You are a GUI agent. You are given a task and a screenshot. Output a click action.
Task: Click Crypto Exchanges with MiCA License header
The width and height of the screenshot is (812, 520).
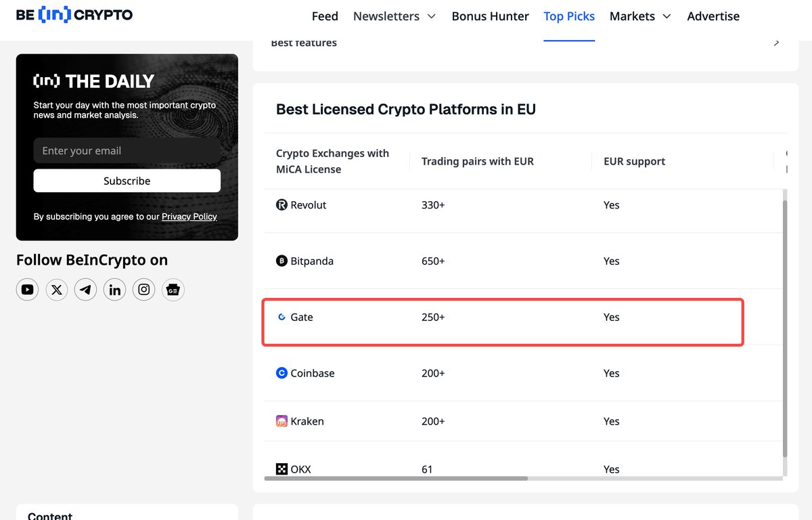point(333,161)
